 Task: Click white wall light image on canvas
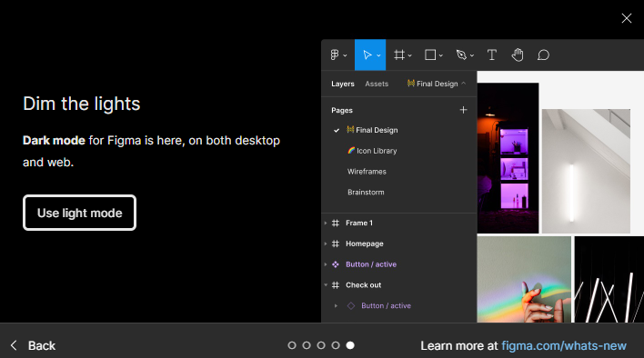pyautogui.click(x=586, y=171)
